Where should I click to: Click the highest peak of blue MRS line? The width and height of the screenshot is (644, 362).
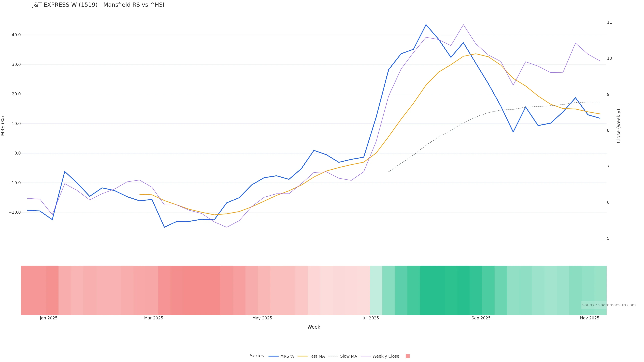426,24
